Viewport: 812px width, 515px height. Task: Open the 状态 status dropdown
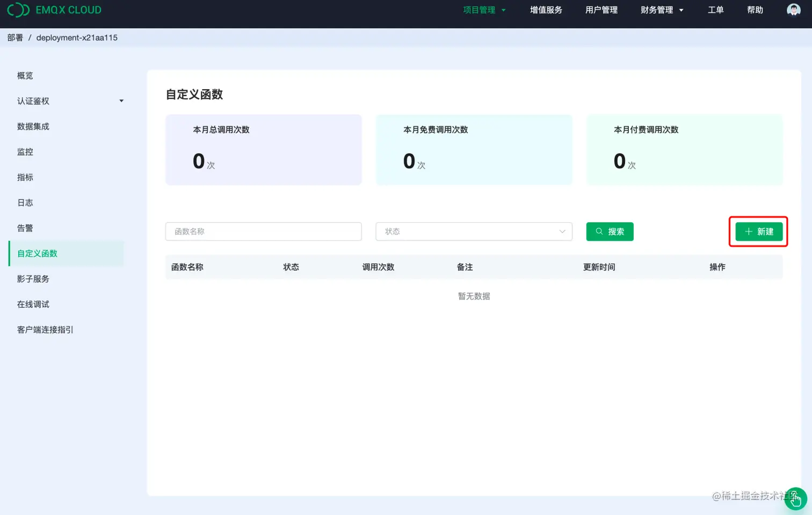click(474, 231)
